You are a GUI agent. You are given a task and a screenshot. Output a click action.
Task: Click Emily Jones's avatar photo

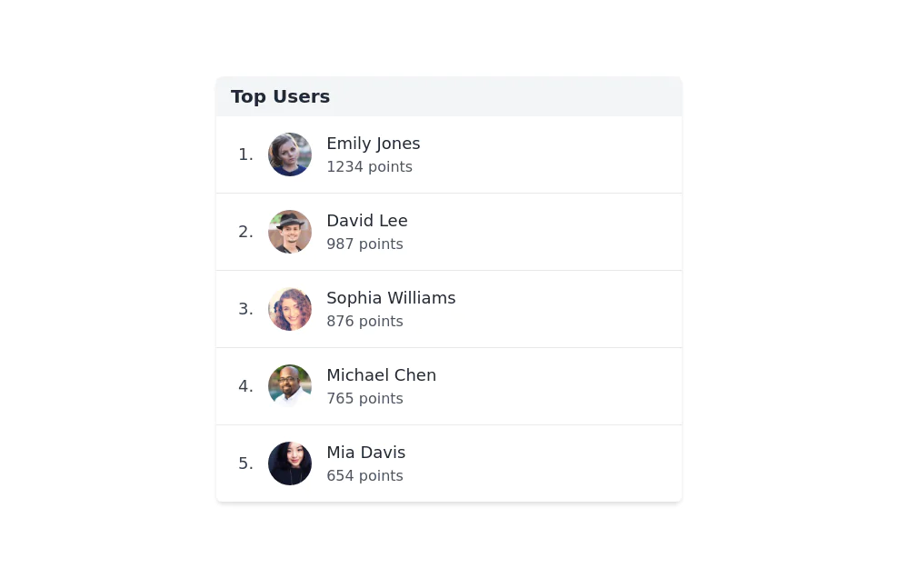pos(289,154)
